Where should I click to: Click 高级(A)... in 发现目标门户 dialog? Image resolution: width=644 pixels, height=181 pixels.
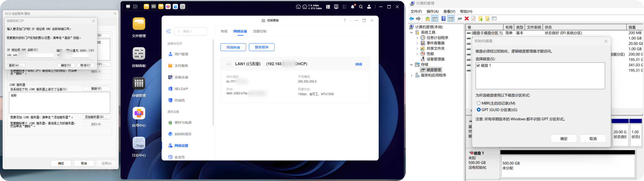point(16,65)
